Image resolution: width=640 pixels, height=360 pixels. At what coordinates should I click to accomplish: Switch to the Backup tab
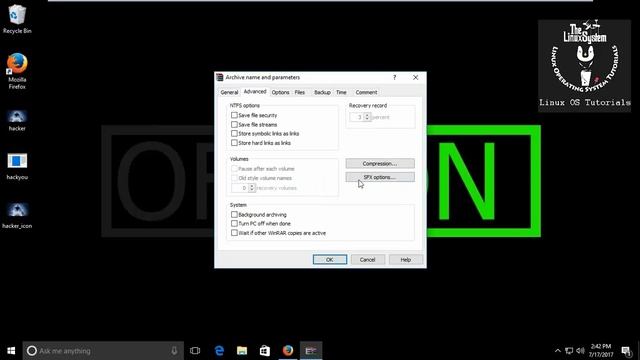(322, 93)
